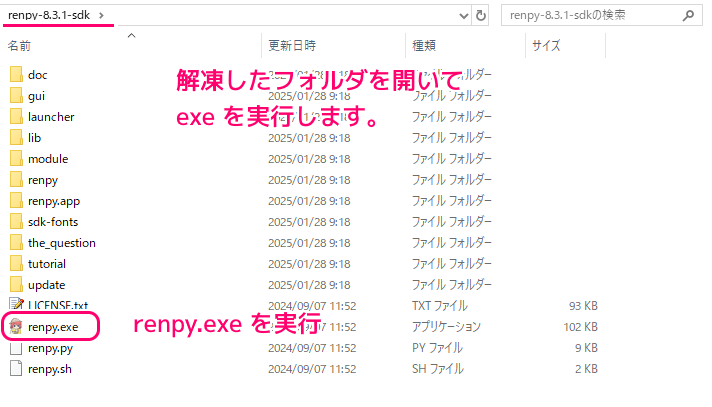
Task: Select the sdk-fonts folder name
Action: click(53, 222)
